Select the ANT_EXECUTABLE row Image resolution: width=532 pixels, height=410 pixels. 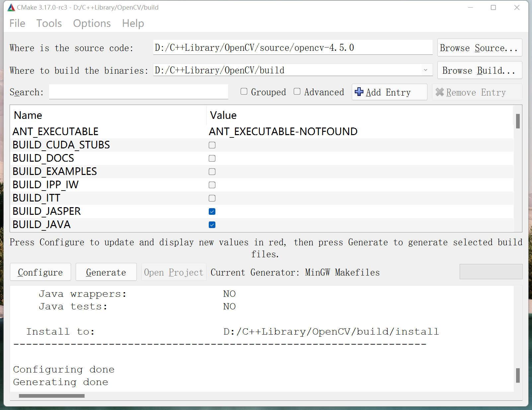262,132
